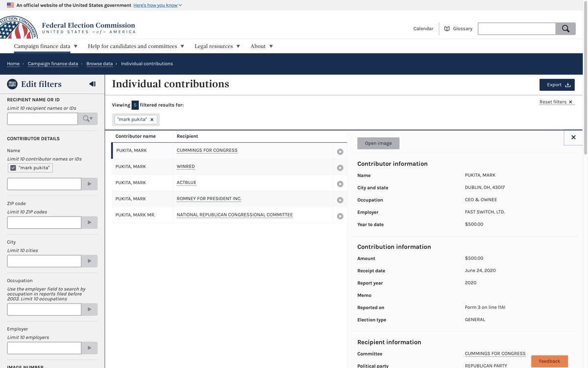Click the Contributor name column header
Screen dimensions: 588x368
coord(135,136)
